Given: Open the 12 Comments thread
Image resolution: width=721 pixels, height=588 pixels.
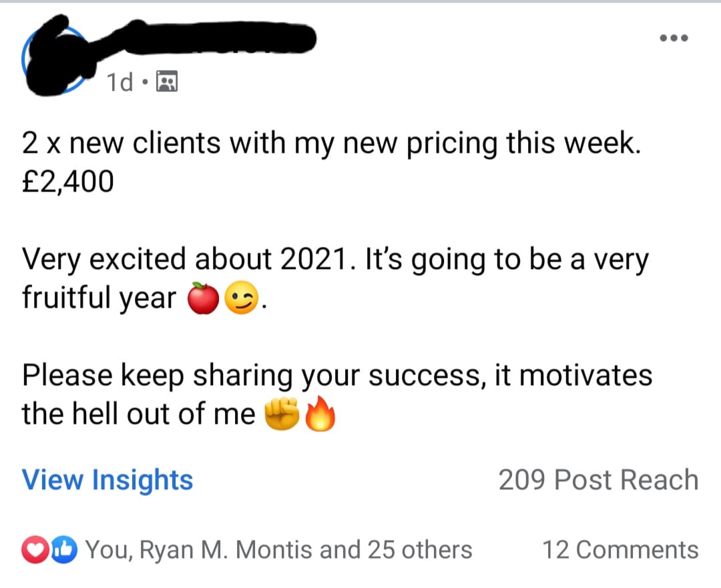Looking at the screenshot, I should [620, 550].
